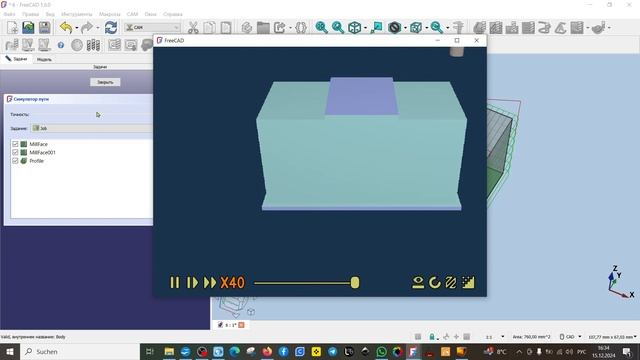Viewport: 640px width, 360px height.
Task: Click the redo arrow icon
Action: point(87,27)
